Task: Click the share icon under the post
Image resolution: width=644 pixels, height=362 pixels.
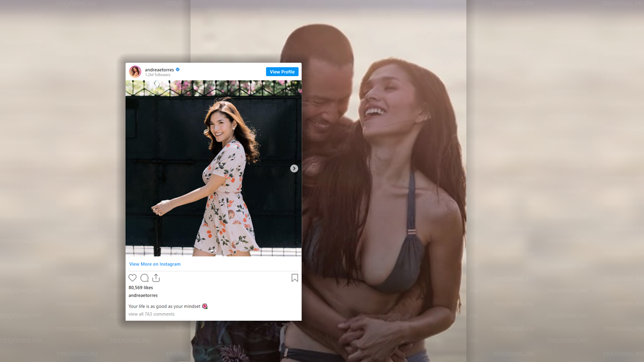Action: click(156, 278)
